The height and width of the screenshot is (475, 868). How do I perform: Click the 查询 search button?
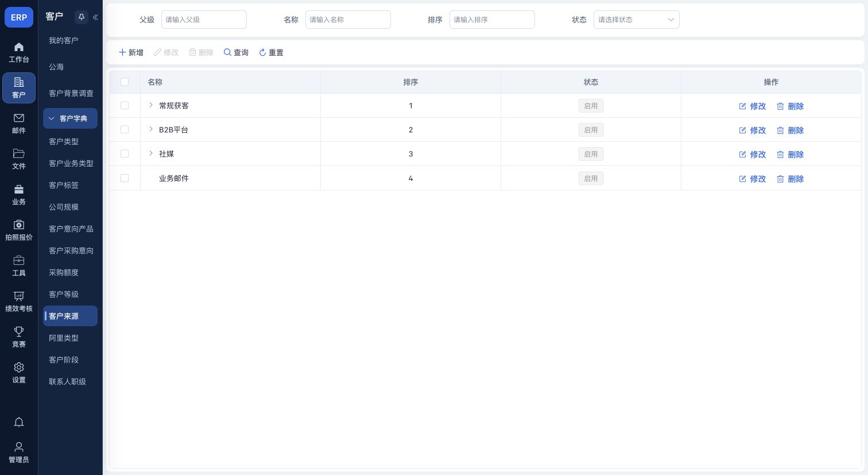[236, 52]
